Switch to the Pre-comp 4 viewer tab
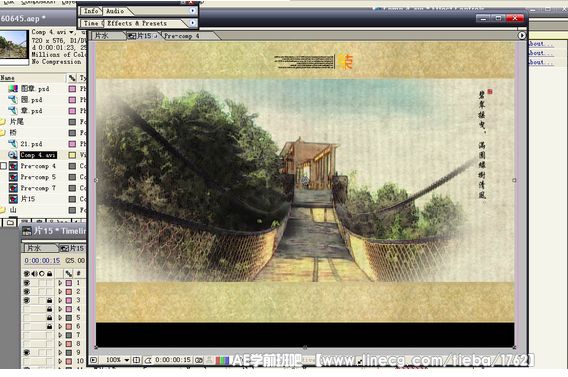This screenshot has height=377, width=568. click(x=182, y=36)
